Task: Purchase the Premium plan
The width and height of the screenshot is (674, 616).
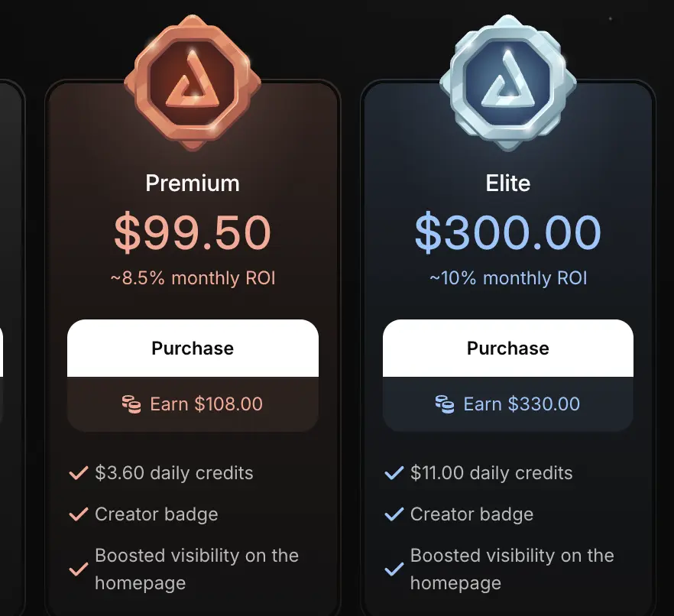Action: point(193,349)
